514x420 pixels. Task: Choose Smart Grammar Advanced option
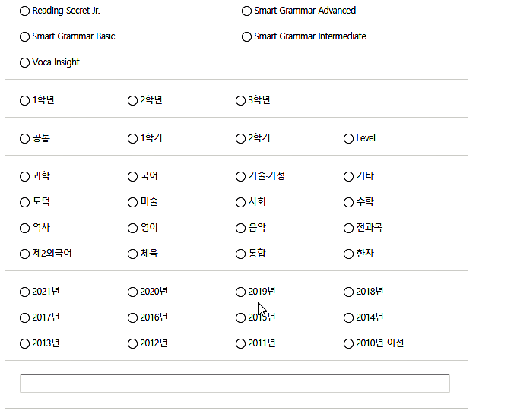click(247, 11)
